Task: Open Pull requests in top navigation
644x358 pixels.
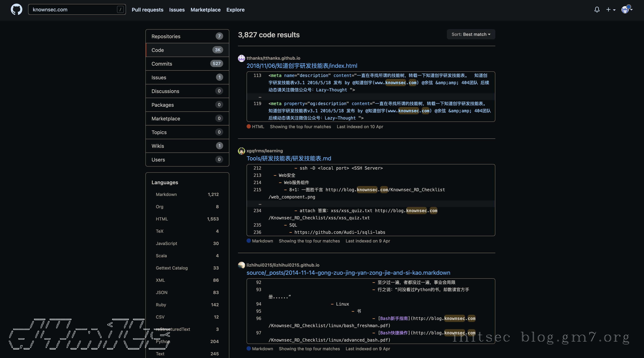Action: [x=147, y=10]
